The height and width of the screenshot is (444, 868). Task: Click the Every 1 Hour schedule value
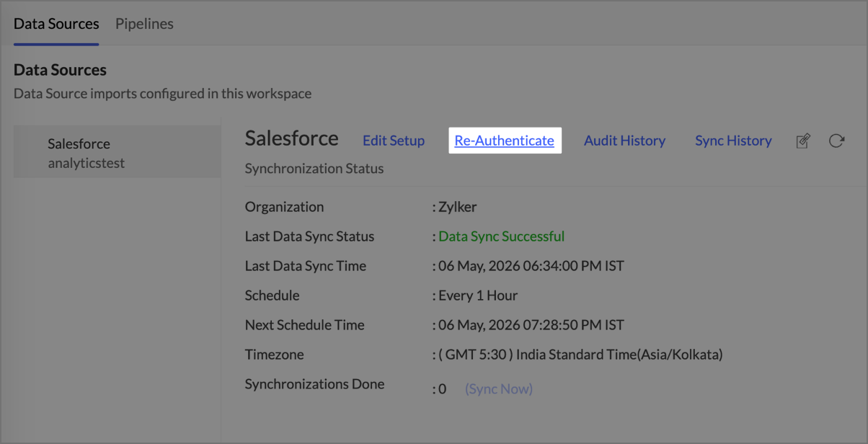[x=478, y=296]
